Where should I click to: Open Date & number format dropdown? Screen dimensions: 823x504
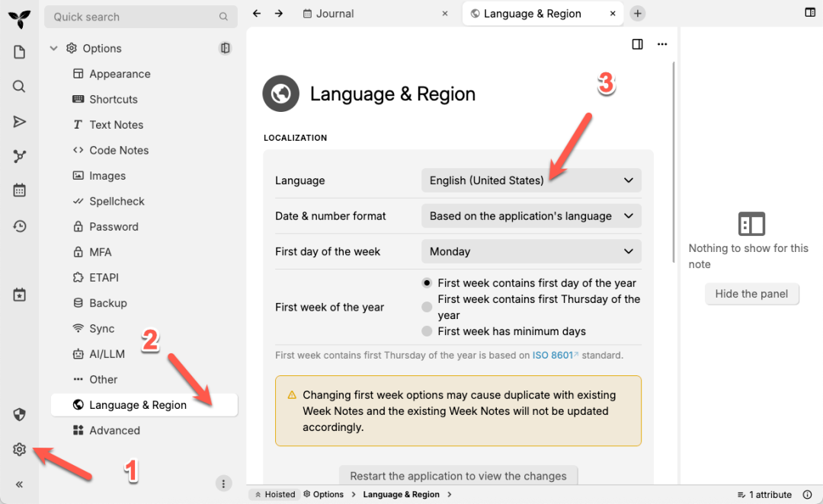point(531,216)
